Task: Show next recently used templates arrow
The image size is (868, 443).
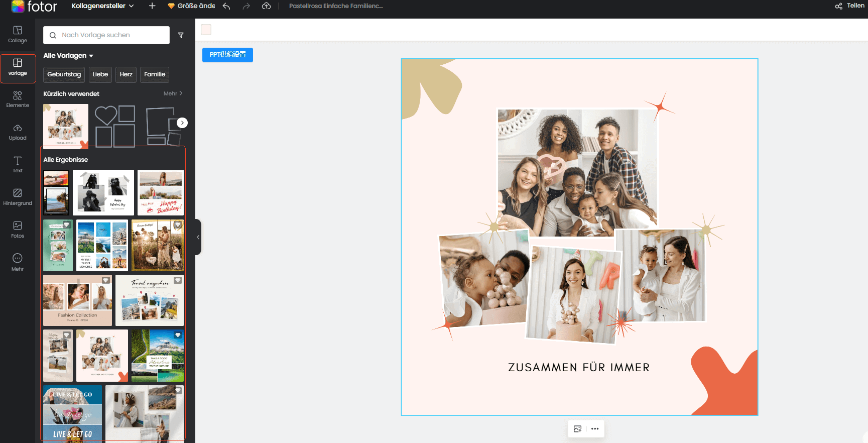Action: 182,123
